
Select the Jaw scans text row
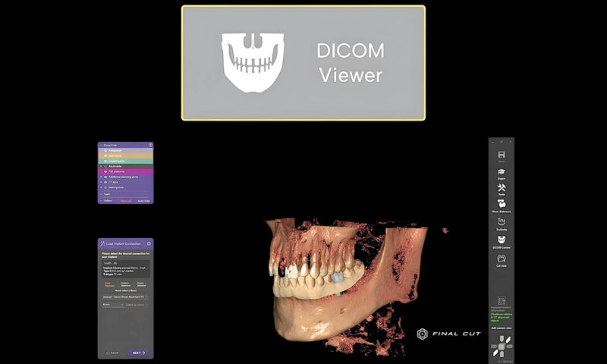(x=125, y=156)
